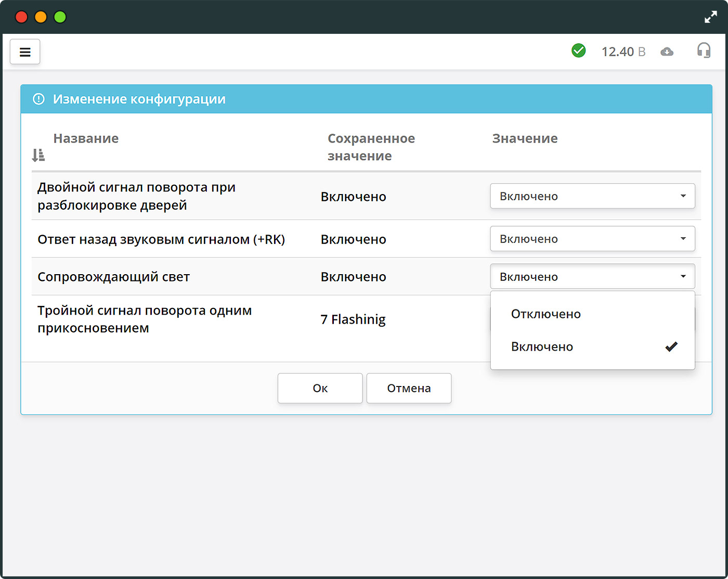Sort by the Название column header
The image size is (728, 579).
coord(86,138)
